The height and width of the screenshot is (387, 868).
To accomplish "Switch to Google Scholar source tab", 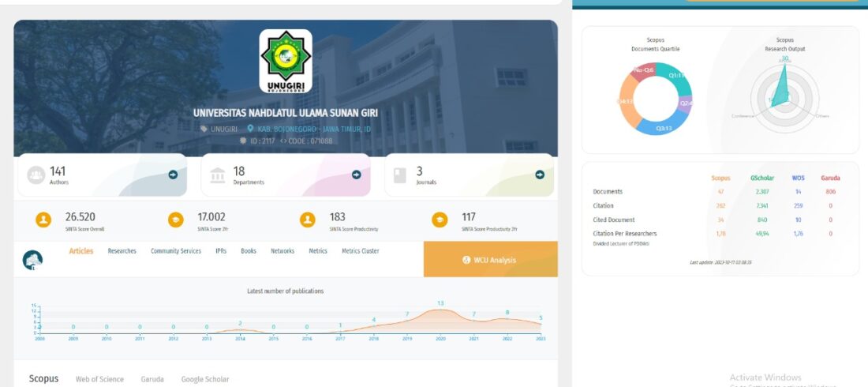I will click(205, 379).
